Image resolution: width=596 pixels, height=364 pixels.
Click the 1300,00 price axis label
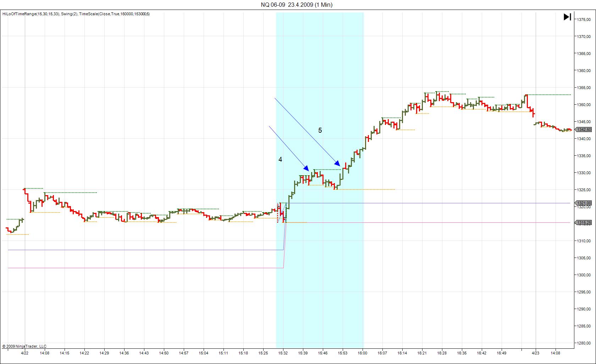584,275
